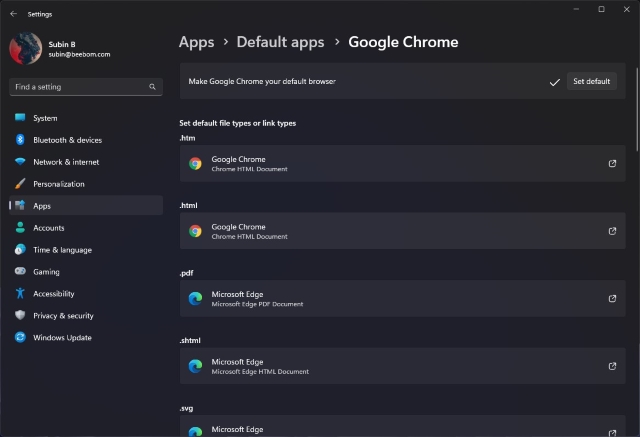The width and height of the screenshot is (640, 437).
Task: Change the .htm default app
Action: click(x=402, y=163)
